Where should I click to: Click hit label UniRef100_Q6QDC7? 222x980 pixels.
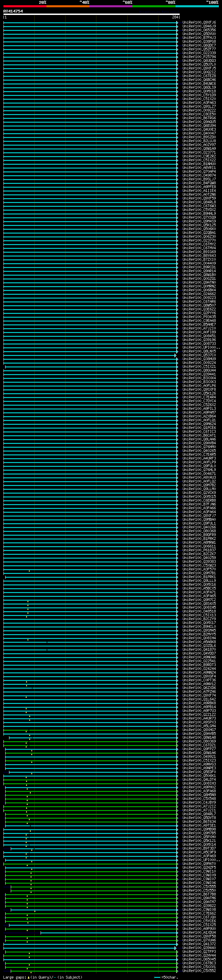coord(199,45)
